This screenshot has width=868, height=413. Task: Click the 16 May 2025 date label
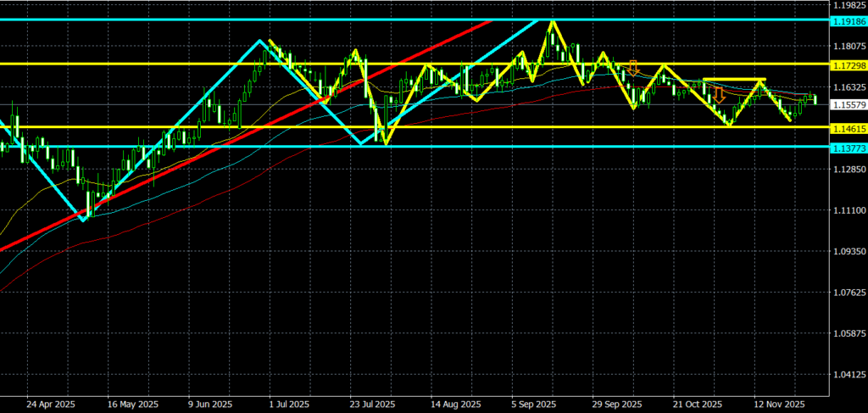133,405
